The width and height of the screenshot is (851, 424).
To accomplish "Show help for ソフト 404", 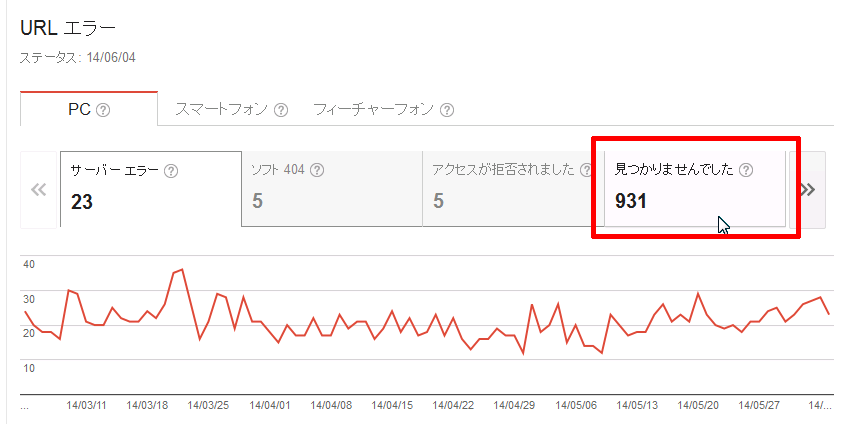I will pyautogui.click(x=317, y=170).
